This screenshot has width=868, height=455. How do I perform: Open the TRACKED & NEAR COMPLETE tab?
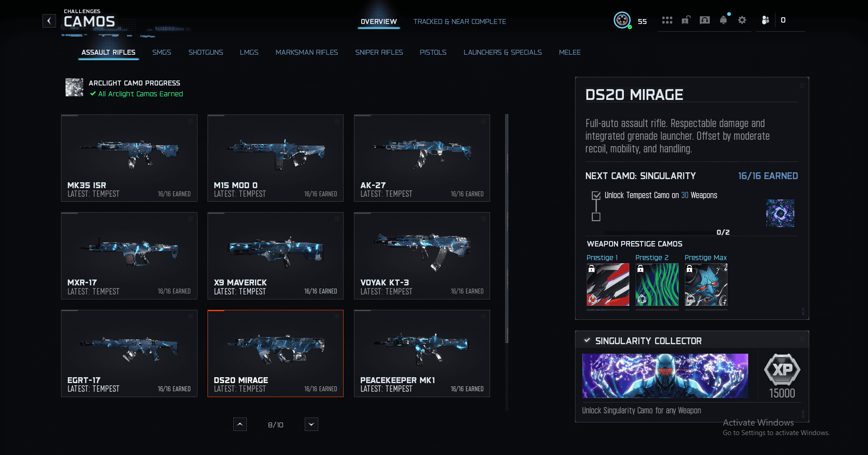pos(460,21)
